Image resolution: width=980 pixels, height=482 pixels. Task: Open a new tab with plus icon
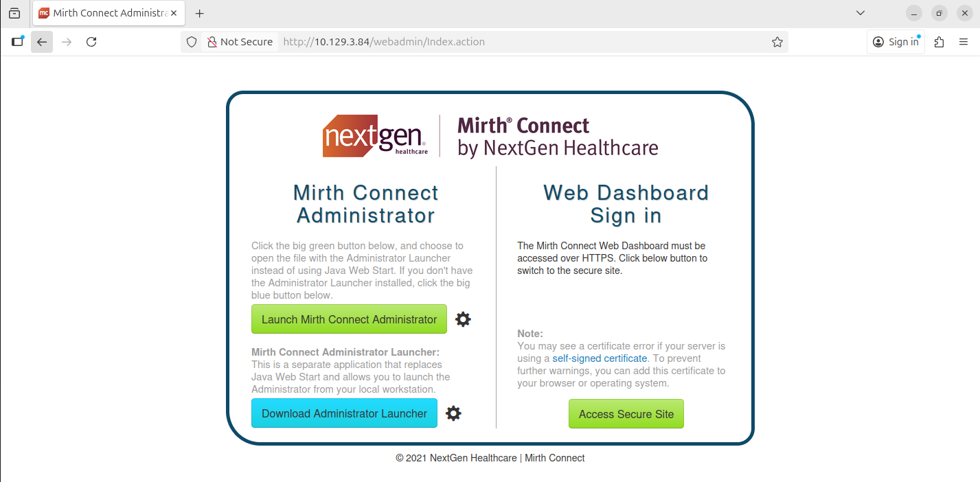(200, 14)
